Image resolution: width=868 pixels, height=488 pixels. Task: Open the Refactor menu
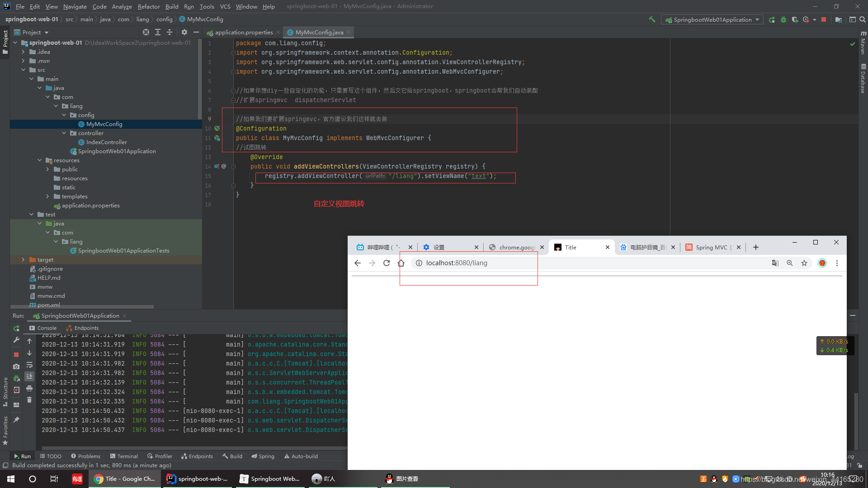[149, 6]
